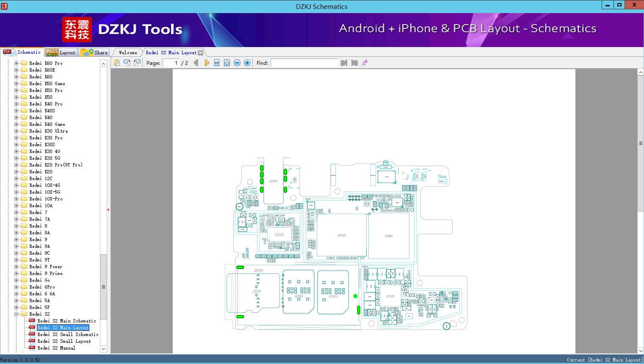
Task: Select Redmi S2 Main Layout in the tree
Action: click(63, 328)
